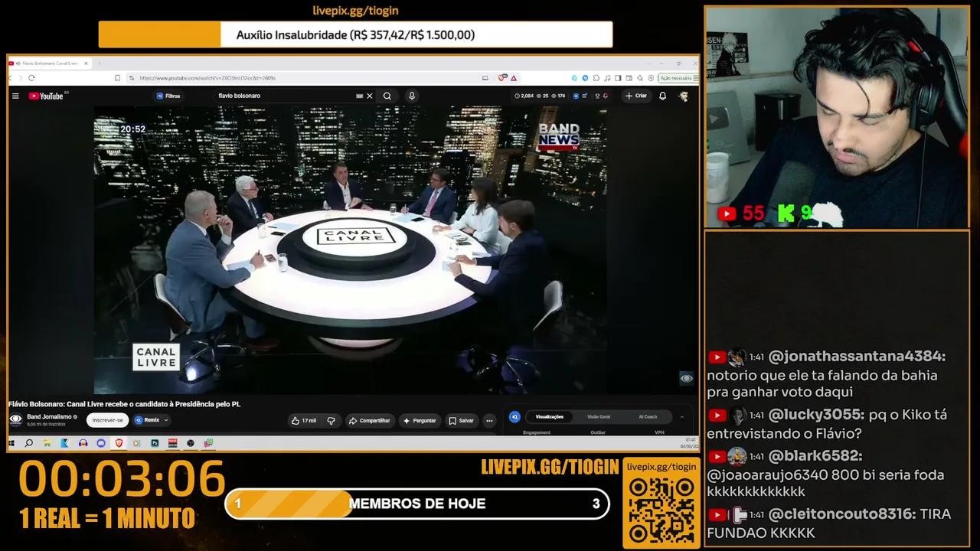Open Windows taskbar search
The width and height of the screenshot is (980, 551).
coord(29,443)
